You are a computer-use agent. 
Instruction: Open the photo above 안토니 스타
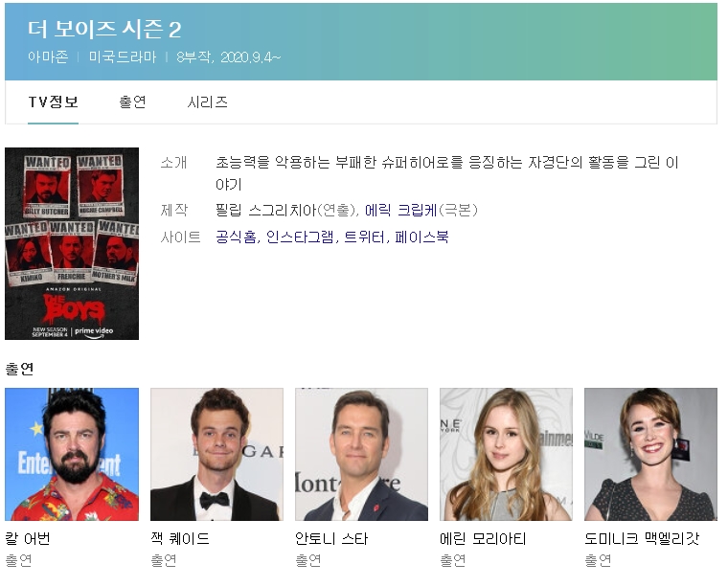point(361,454)
